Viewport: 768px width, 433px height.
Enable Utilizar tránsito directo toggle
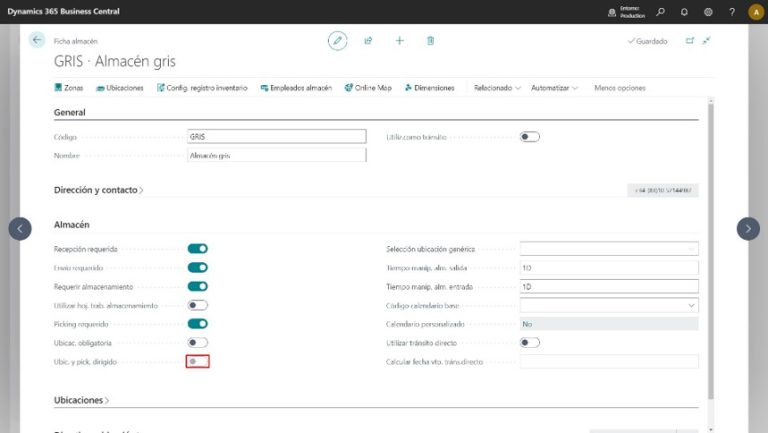(x=530, y=343)
